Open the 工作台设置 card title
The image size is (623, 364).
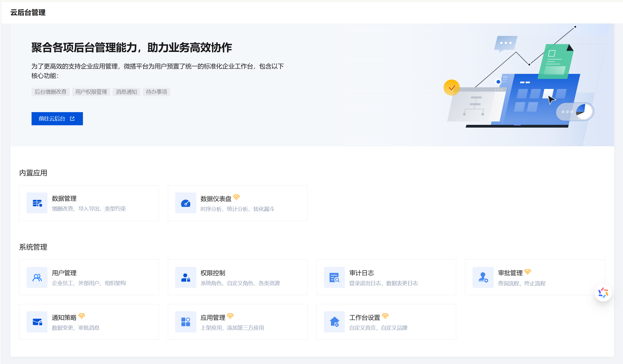point(365,318)
